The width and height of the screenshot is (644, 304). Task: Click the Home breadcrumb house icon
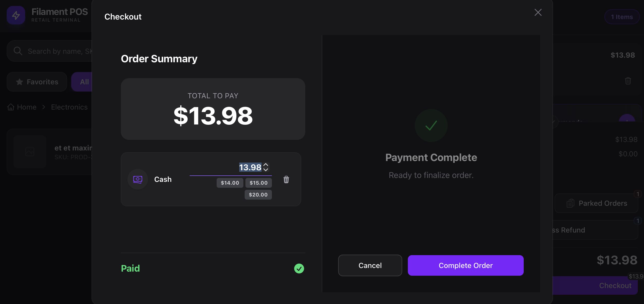pos(11,107)
